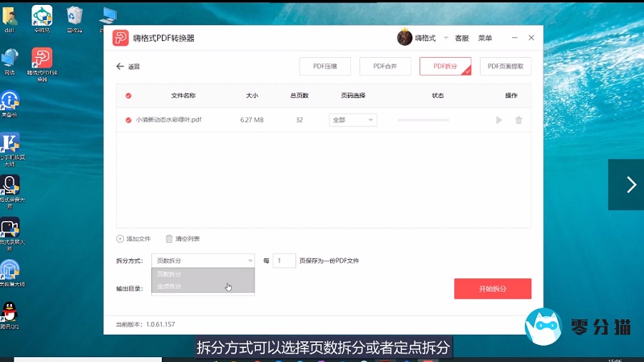Click the 添加文件 plus icon
The width and height of the screenshot is (644, 362).
[x=121, y=239]
